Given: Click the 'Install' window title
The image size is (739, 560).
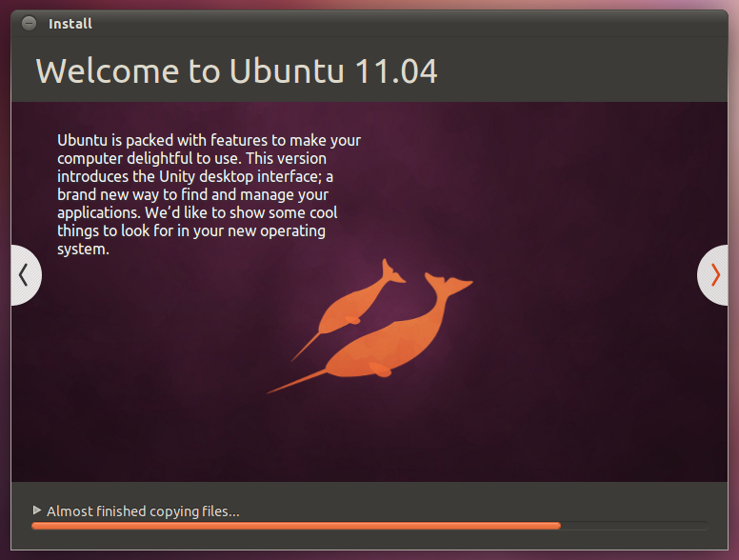Looking at the screenshot, I should point(70,24).
